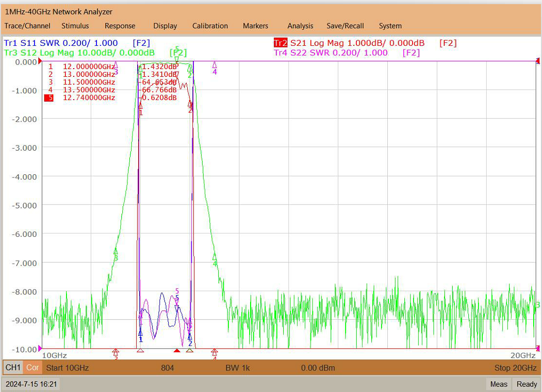Open the System menu
This screenshot has width=542, height=392.
pos(390,26)
